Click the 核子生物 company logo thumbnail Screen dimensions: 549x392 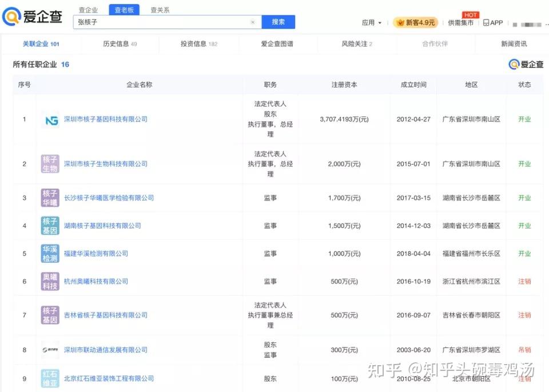pos(50,164)
